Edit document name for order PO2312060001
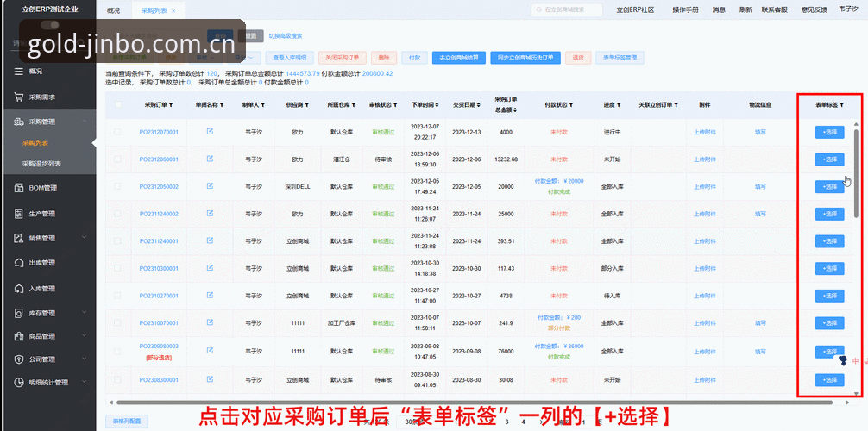This screenshot has height=431, width=868. tap(210, 159)
